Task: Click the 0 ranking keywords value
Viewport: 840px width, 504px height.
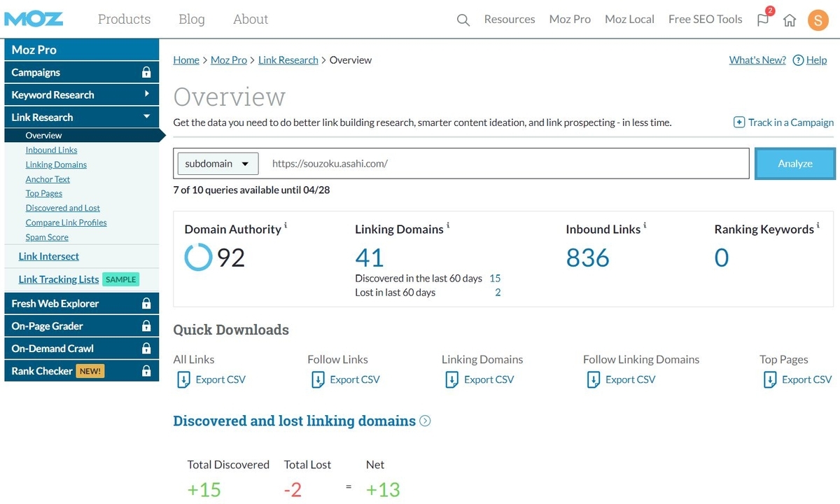Action: (x=722, y=258)
